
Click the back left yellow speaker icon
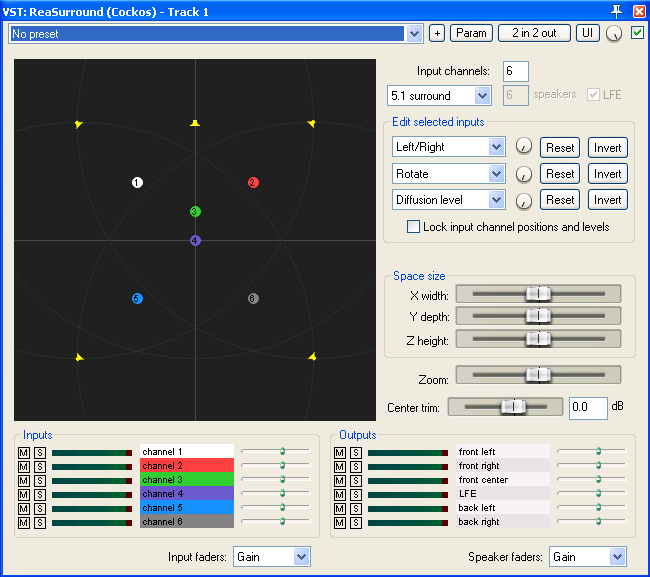80,357
